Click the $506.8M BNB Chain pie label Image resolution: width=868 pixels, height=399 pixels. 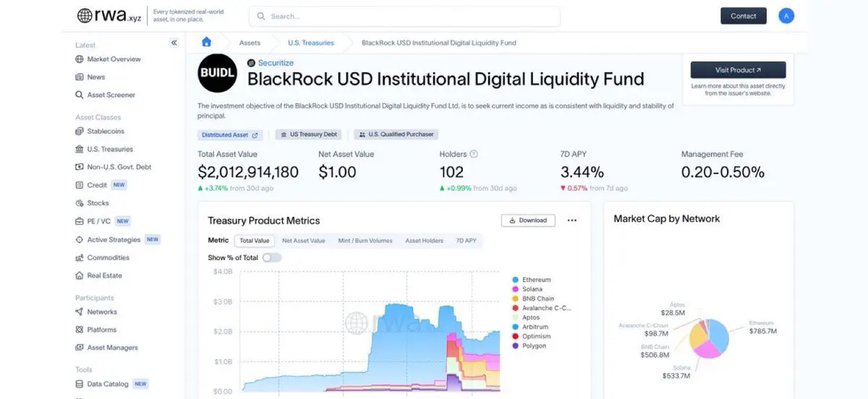point(655,355)
